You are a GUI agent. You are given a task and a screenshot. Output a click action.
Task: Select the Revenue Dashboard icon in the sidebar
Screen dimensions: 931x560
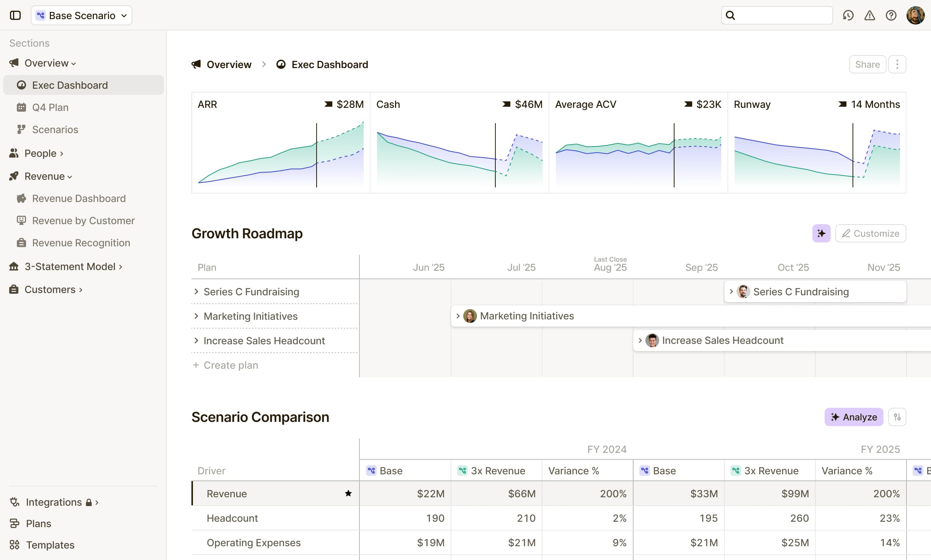point(21,198)
